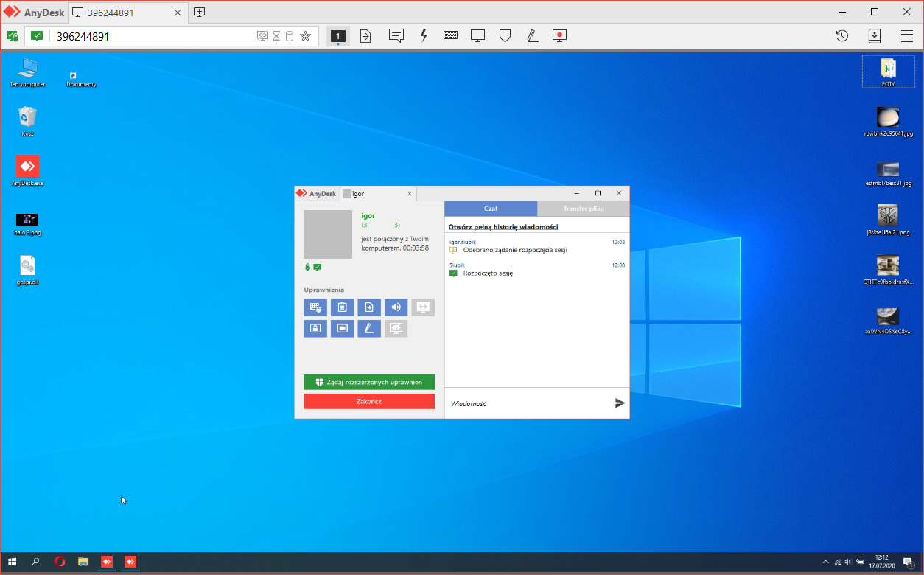Select Dokumenty desktop shortcut

pyautogui.click(x=81, y=80)
